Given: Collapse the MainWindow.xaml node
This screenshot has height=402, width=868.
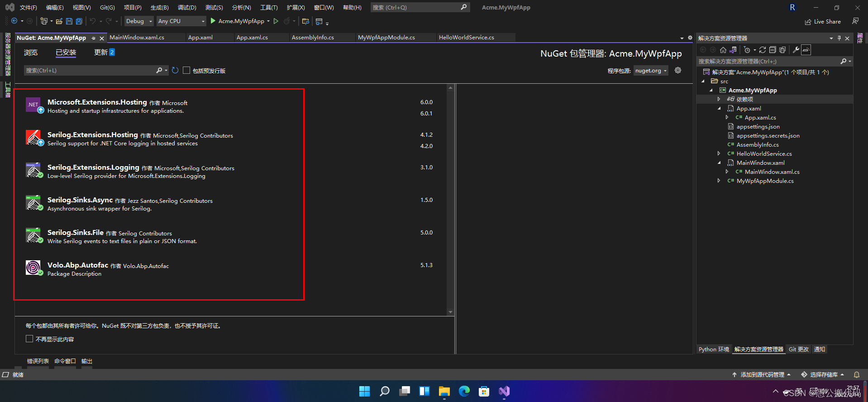Looking at the screenshot, I should 719,163.
